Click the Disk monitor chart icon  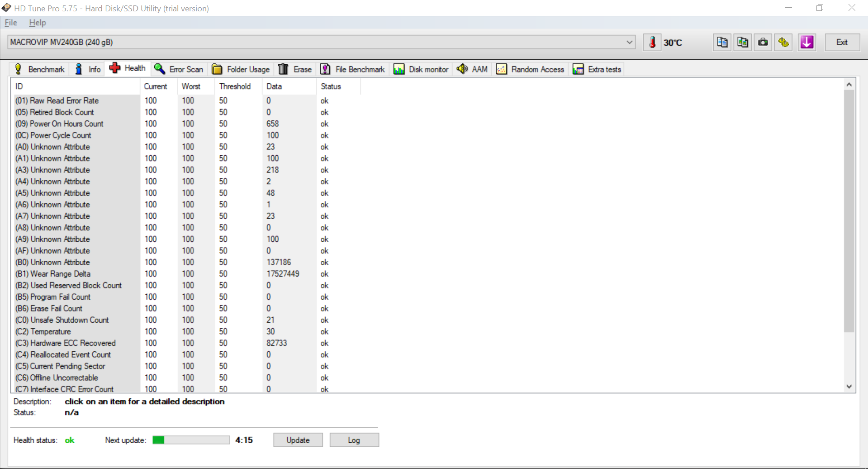pyautogui.click(x=399, y=69)
